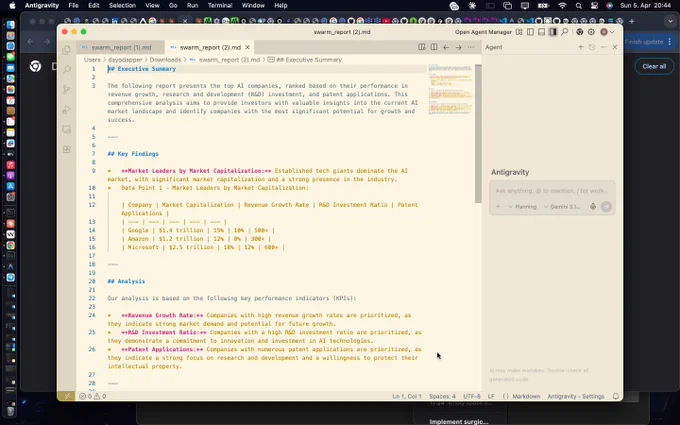This screenshot has width=680, height=425.
Task: Toggle bottom panel visibility
Action: coord(541,32)
